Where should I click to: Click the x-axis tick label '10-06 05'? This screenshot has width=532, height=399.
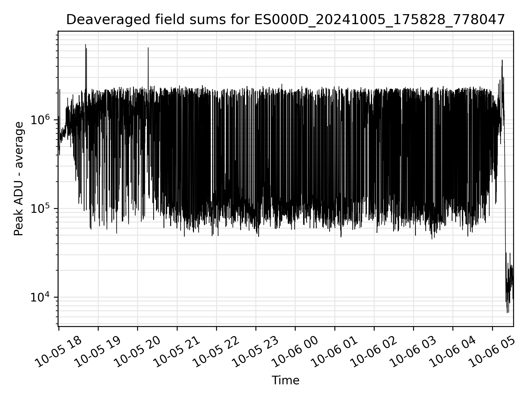492,352
